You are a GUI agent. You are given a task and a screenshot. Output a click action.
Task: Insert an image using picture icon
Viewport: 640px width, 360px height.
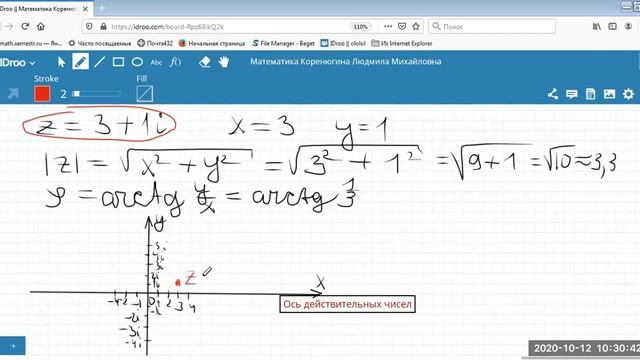[x=609, y=94]
